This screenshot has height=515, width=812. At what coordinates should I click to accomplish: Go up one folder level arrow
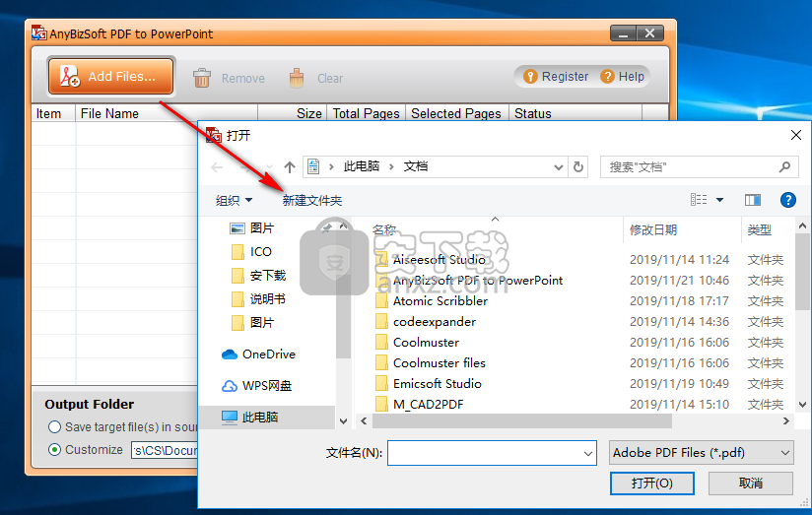pos(290,167)
